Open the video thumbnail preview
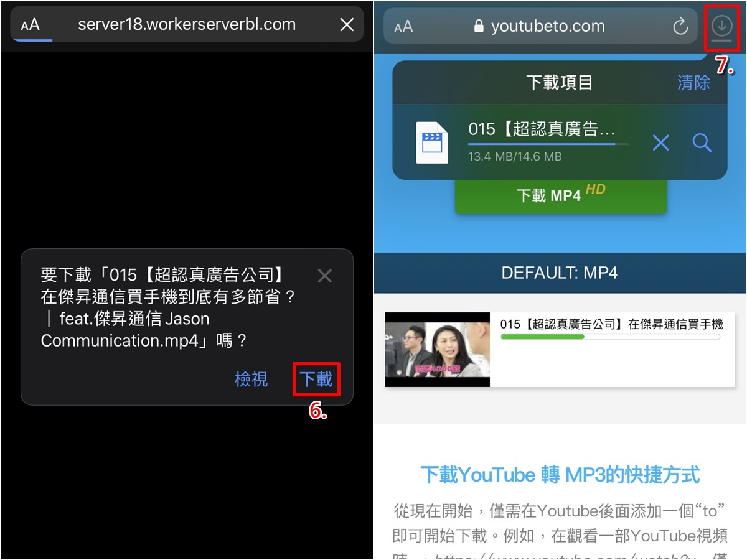Screen dimensions: 747x560 [x=438, y=350]
